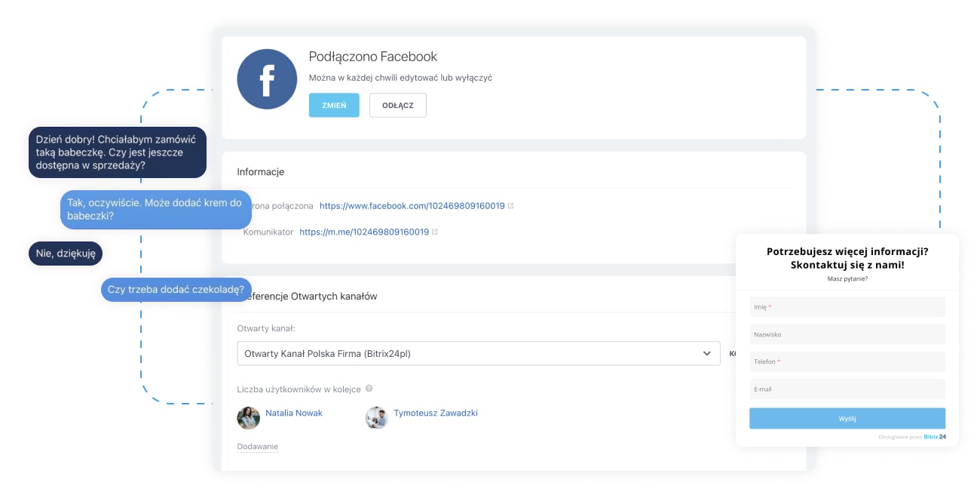Image resolution: width=980 pixels, height=498 pixels.
Task: Click external link icon beside facebook.com URL
Action: [x=510, y=205]
